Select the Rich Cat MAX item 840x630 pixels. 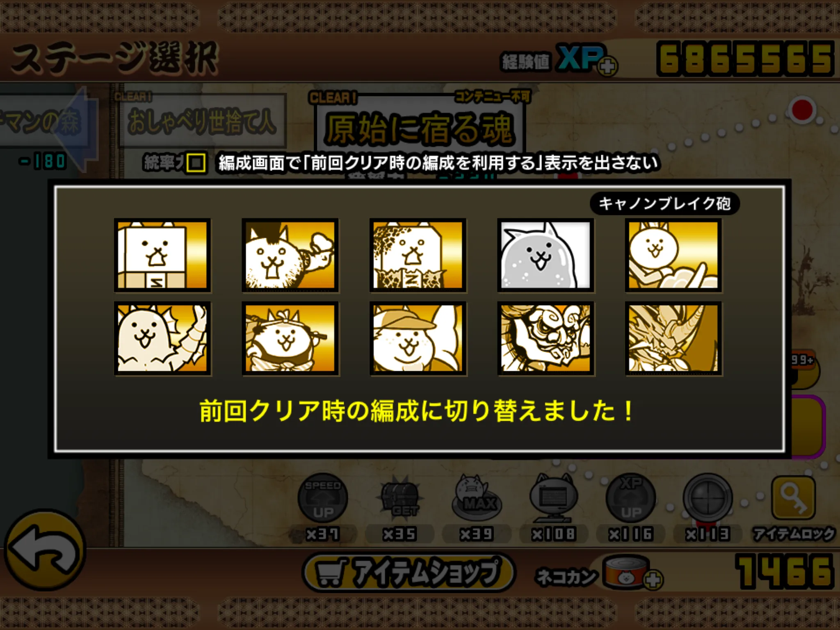(477, 497)
